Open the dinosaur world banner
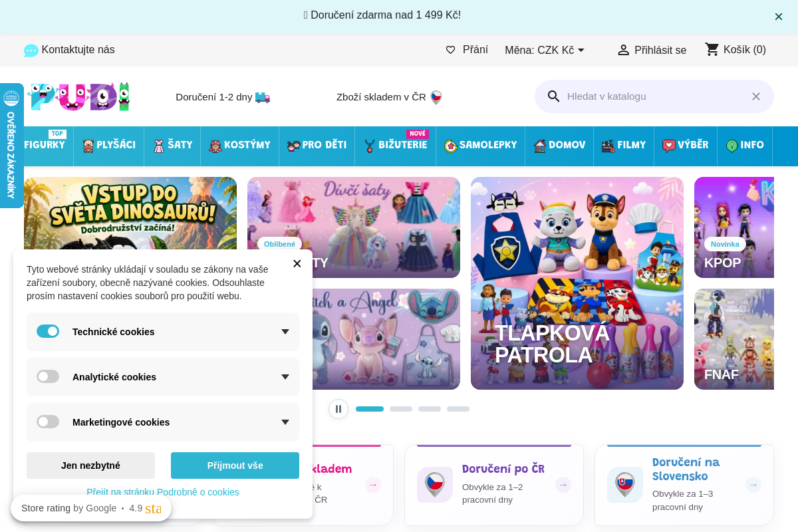This screenshot has width=798, height=532. click(130, 213)
